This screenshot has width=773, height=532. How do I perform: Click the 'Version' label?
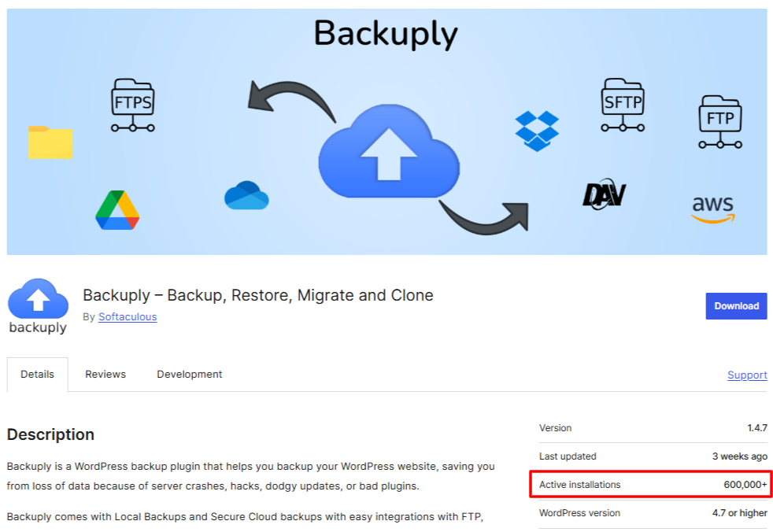(555, 428)
